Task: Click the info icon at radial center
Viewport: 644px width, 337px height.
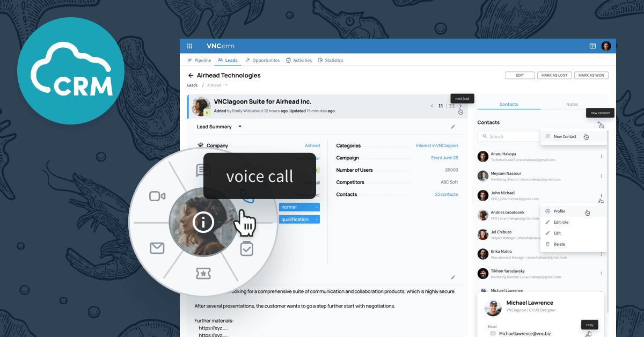Action: (x=203, y=222)
